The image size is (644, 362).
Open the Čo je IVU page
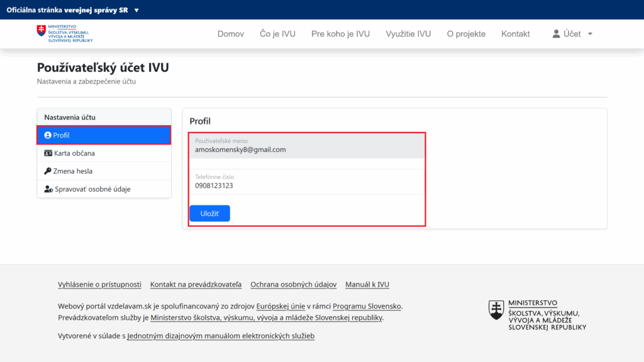pos(277,34)
